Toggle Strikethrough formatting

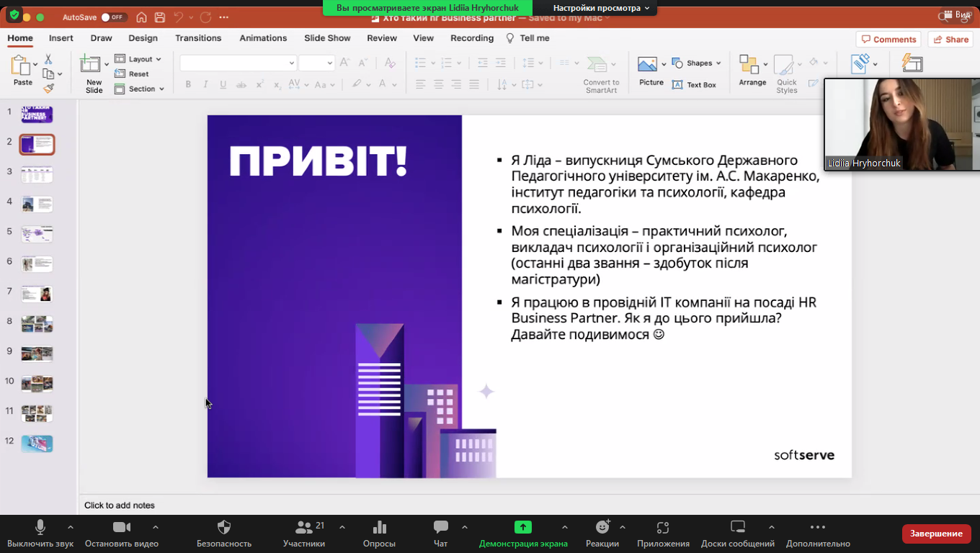click(241, 84)
